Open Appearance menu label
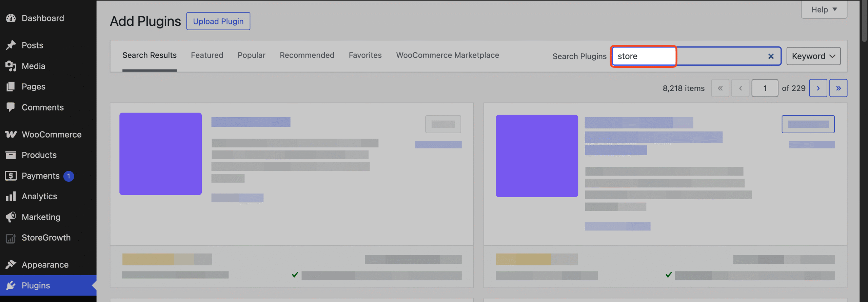The width and height of the screenshot is (868, 302). point(45,265)
